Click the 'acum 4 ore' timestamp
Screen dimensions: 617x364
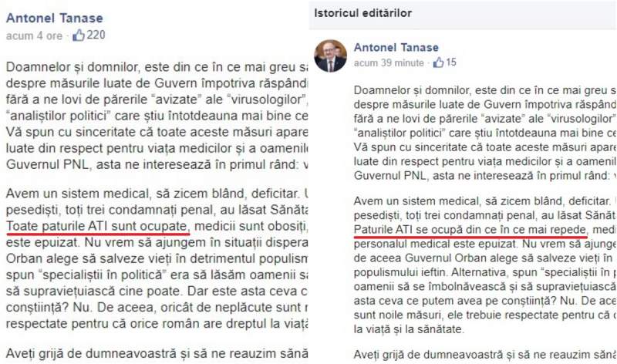click(34, 35)
